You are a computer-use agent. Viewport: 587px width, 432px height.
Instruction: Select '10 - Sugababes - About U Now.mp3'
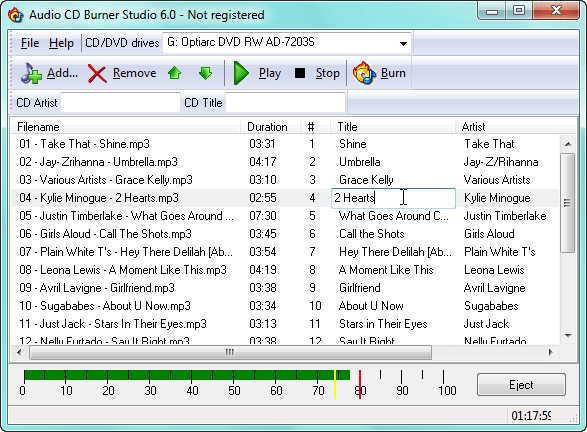coord(105,306)
